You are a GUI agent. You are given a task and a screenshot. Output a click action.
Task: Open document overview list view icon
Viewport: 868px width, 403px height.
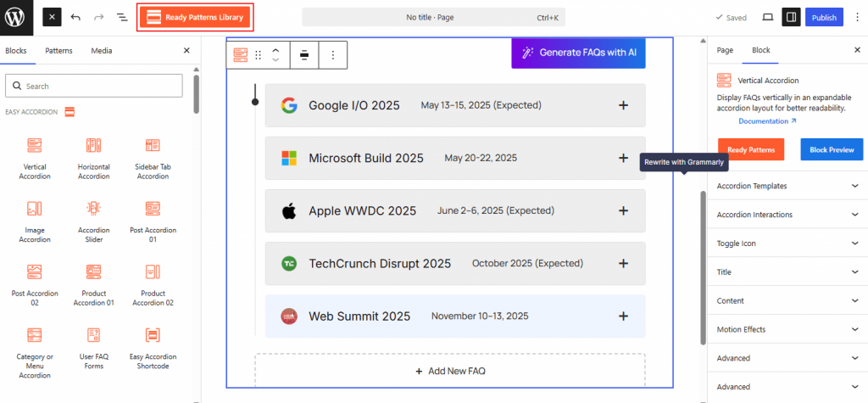tap(122, 17)
